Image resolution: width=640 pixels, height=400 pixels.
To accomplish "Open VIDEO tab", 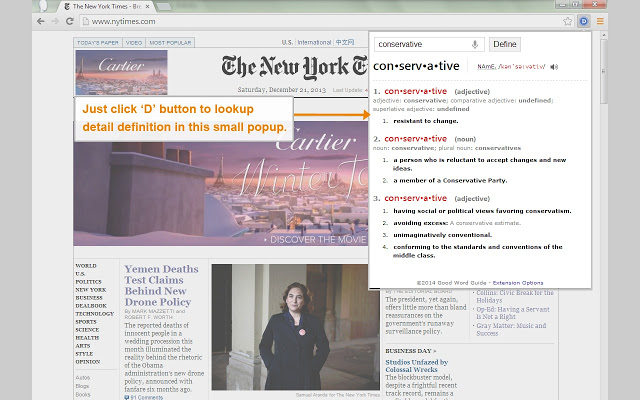I will [134, 42].
